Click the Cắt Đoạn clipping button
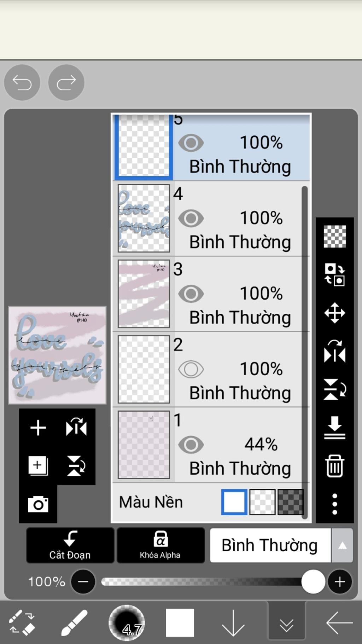 click(70, 545)
